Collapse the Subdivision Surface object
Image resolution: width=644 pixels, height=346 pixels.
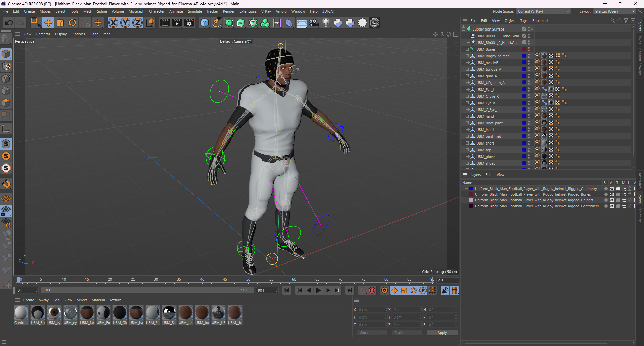click(464, 29)
